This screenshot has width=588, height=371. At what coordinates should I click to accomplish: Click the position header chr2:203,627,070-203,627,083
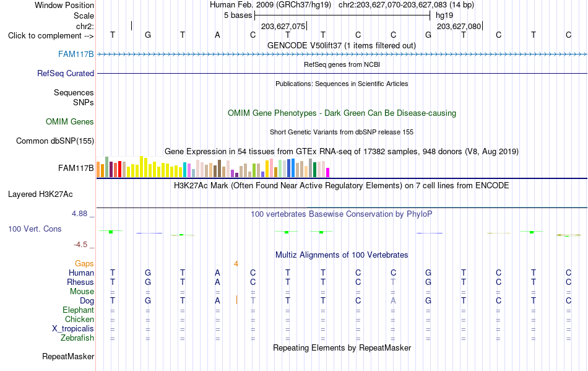(x=406, y=5)
